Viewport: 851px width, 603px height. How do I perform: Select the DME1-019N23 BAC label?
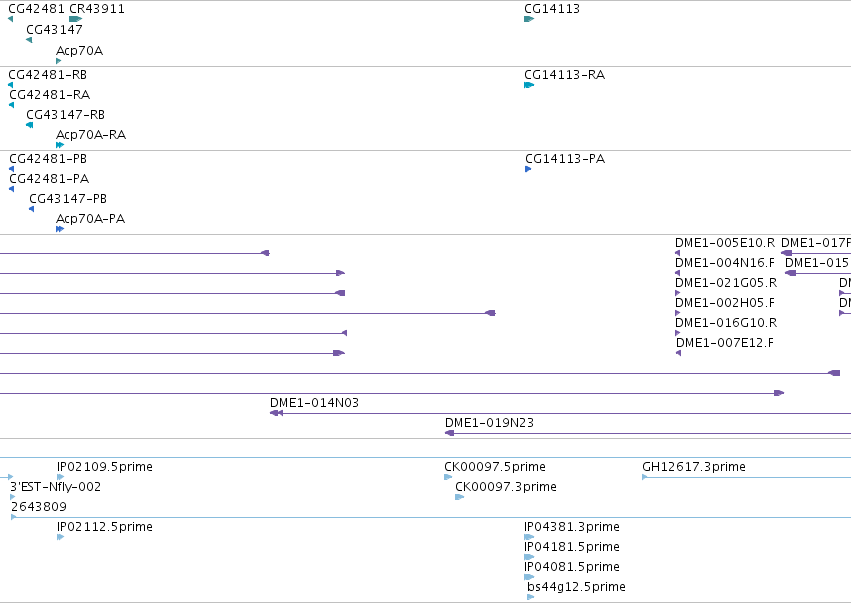pyautogui.click(x=490, y=423)
